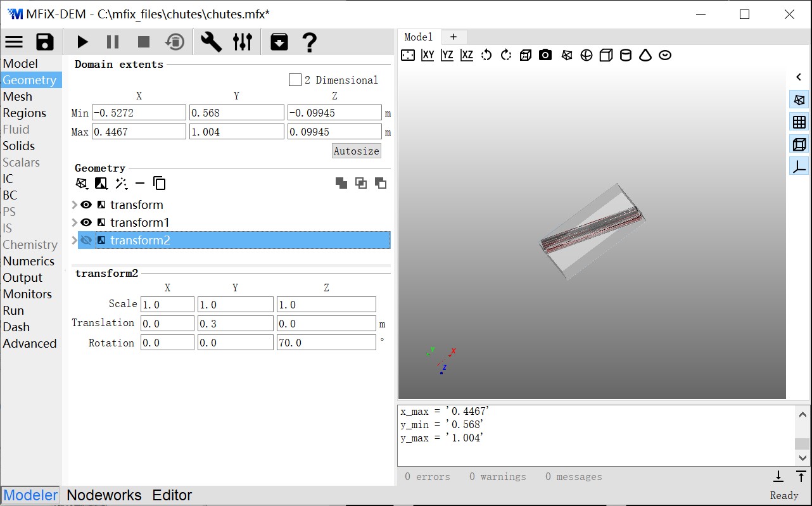Save the project with the floppy icon
812x506 pixels.
[45, 42]
